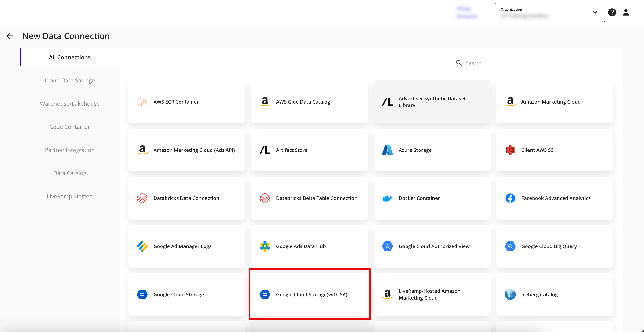Click the Facebook Advanced Analytics logo
Image resolution: width=644 pixels, height=332 pixels.
point(510,198)
